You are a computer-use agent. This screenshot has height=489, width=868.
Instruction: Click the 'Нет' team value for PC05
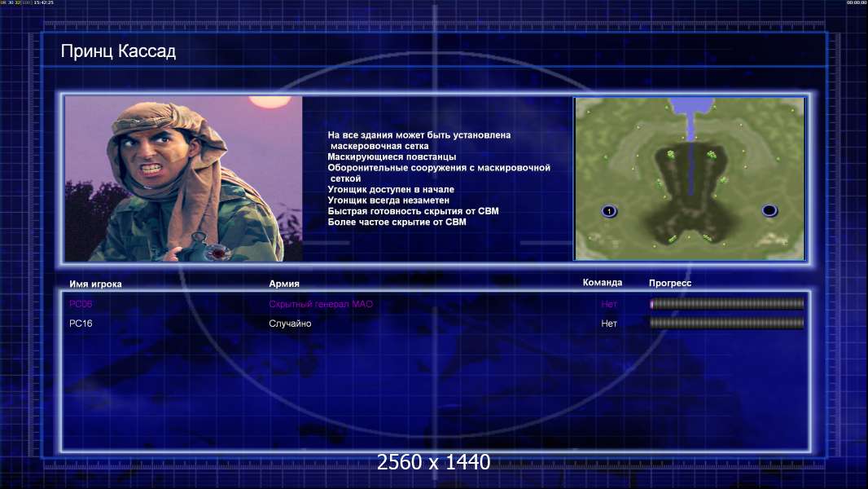tap(609, 304)
